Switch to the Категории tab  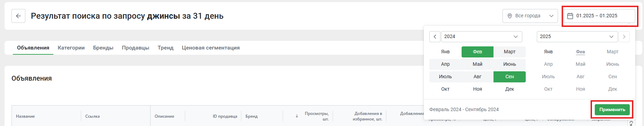[71, 48]
